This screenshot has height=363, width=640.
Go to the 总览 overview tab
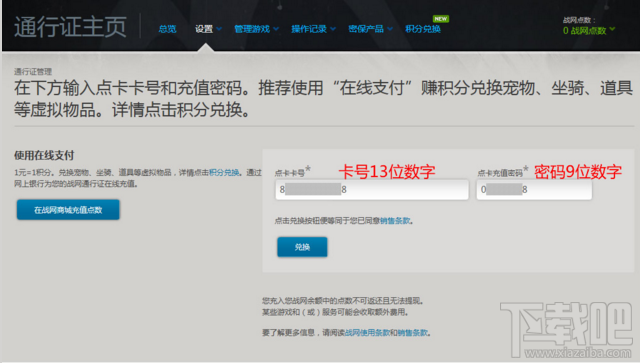pyautogui.click(x=167, y=29)
